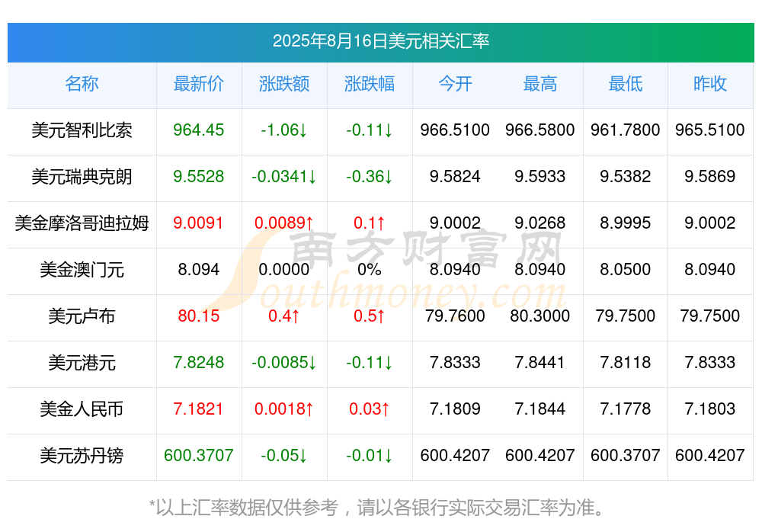762x532 pixels.
Task: Select lowest value 961.7800
Action: [x=626, y=130]
